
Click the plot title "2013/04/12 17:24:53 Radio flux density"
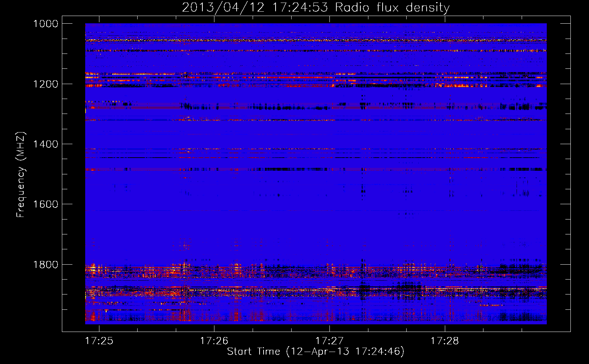coord(316,7)
